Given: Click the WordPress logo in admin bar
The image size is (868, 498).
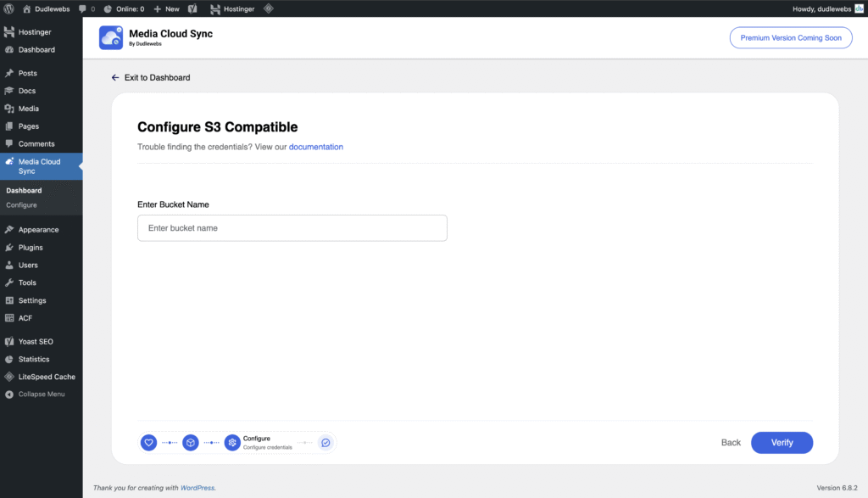Looking at the screenshot, I should click(9, 8).
